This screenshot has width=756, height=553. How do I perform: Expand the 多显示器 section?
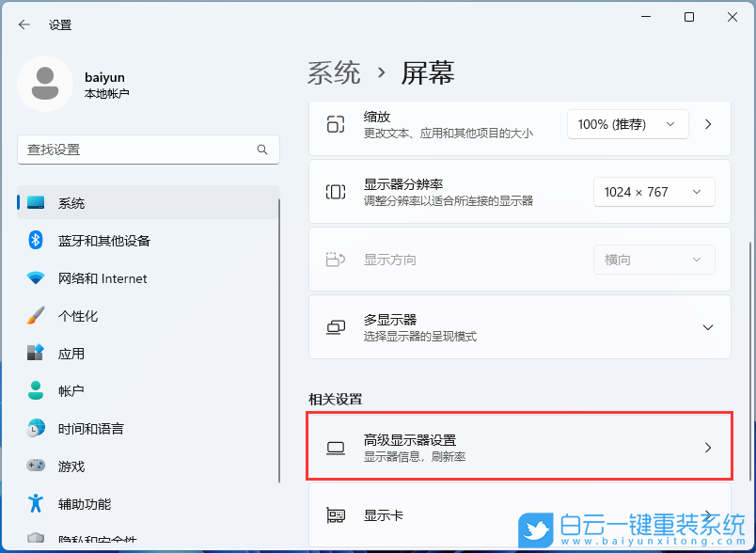pos(707,327)
